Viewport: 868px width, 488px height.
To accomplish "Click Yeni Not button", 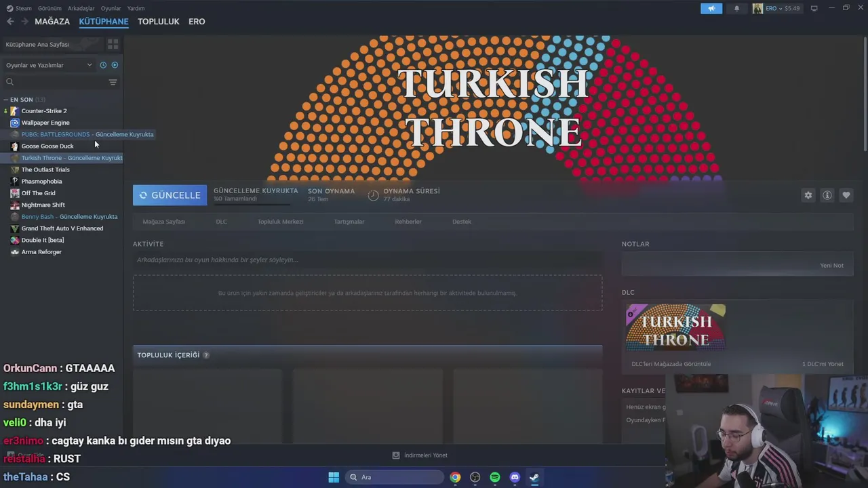I will coord(831,266).
